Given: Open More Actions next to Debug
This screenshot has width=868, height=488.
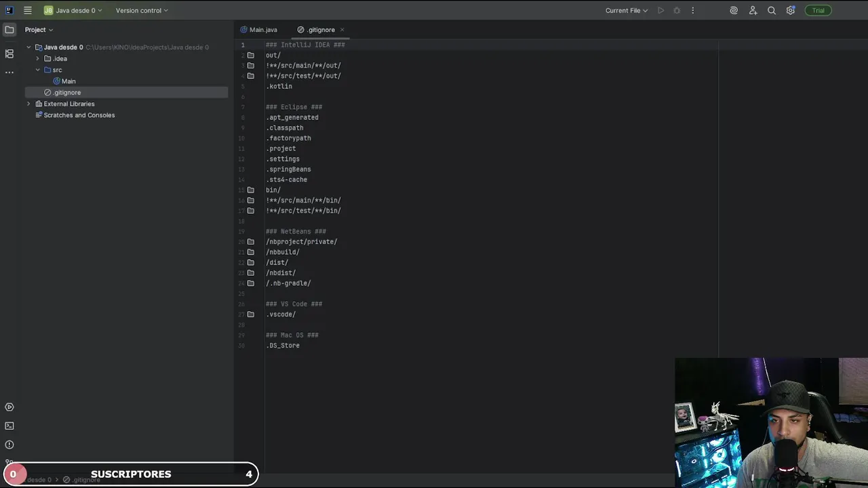Looking at the screenshot, I should 692,10.
